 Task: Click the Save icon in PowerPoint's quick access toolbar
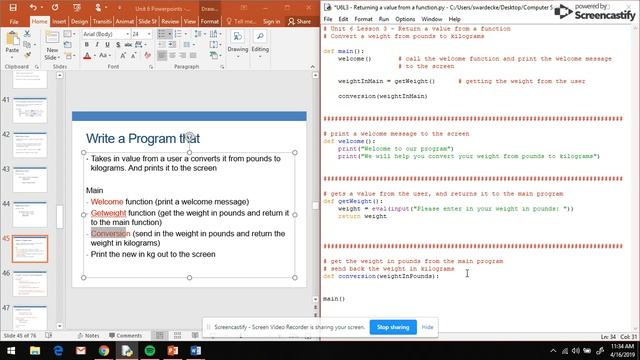(x=13, y=7)
